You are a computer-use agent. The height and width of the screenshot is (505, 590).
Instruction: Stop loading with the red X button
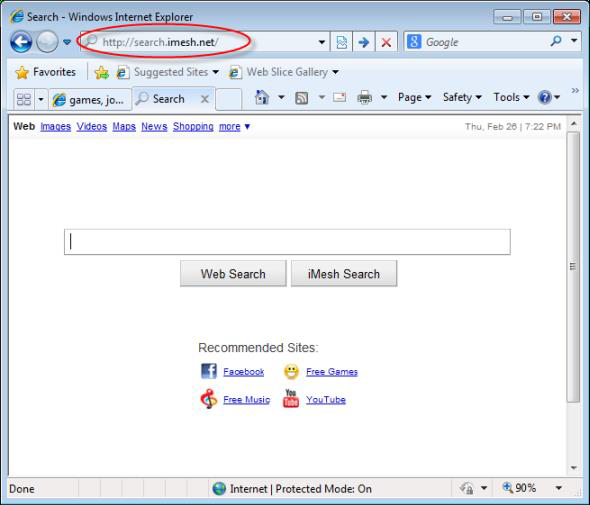tap(386, 42)
